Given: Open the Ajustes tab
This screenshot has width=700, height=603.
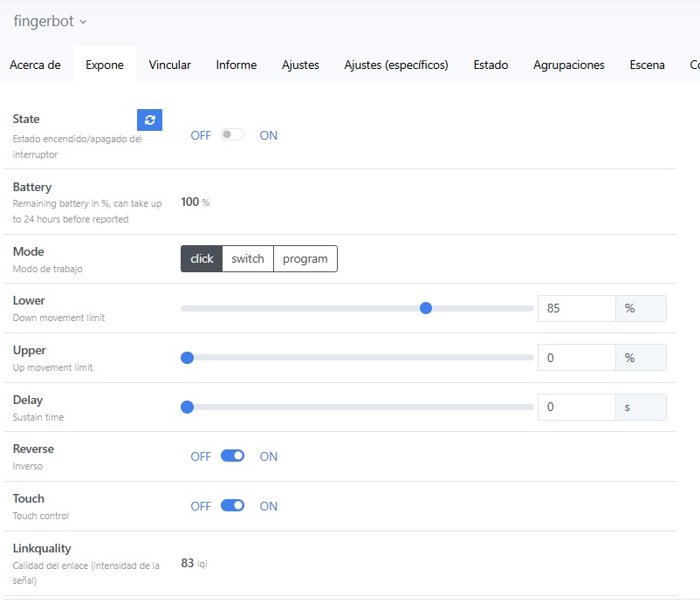Looking at the screenshot, I should point(300,65).
